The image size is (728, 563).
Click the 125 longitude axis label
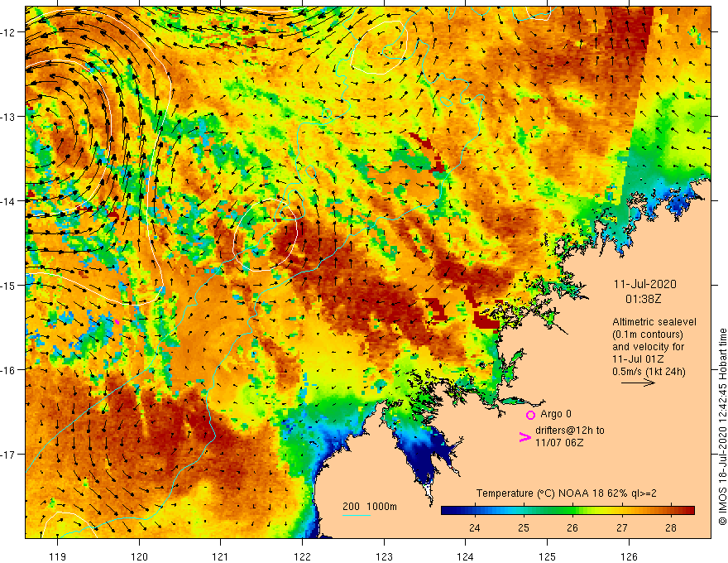tap(548, 556)
